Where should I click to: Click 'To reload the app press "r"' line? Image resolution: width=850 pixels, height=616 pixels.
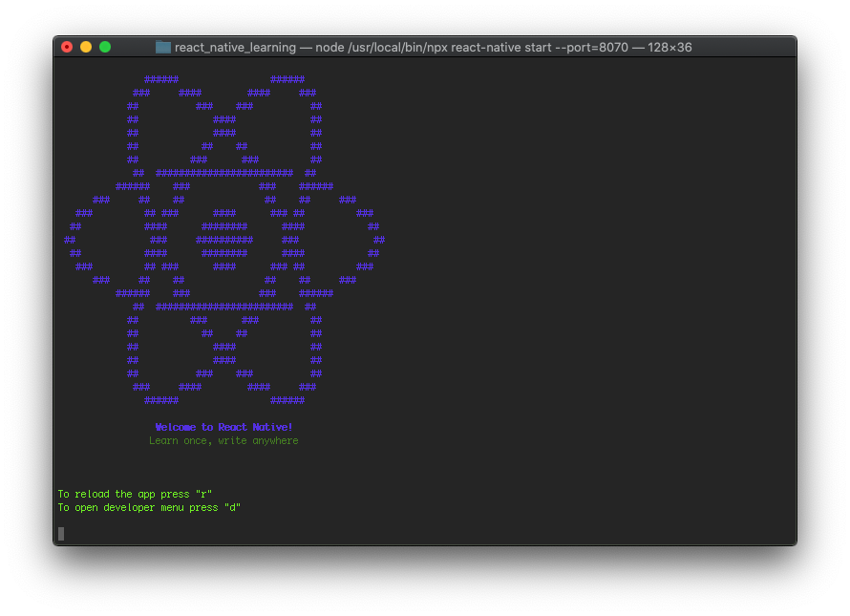135,494
